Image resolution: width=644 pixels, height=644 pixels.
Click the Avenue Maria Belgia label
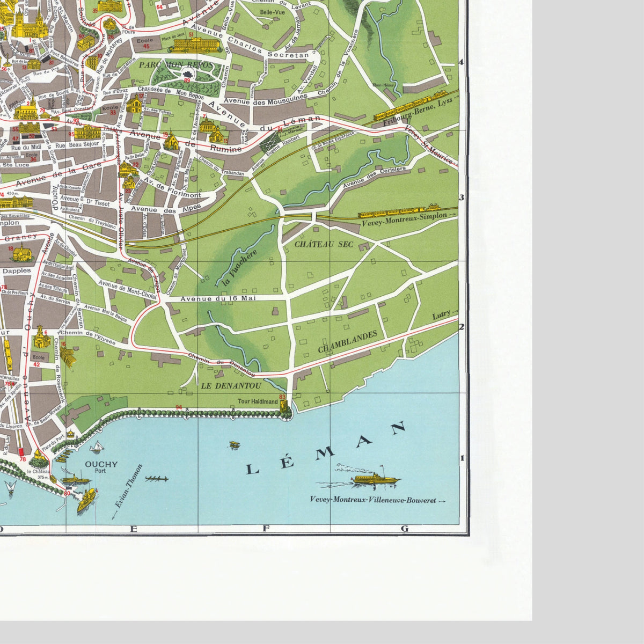pyautogui.click(x=106, y=313)
